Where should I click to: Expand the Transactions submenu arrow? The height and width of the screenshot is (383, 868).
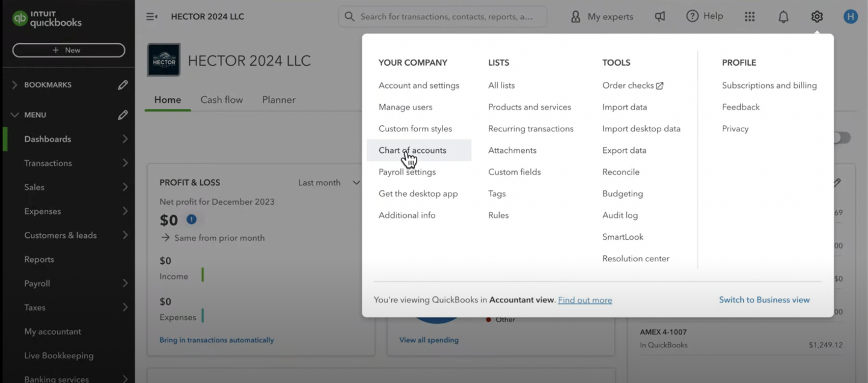point(125,163)
